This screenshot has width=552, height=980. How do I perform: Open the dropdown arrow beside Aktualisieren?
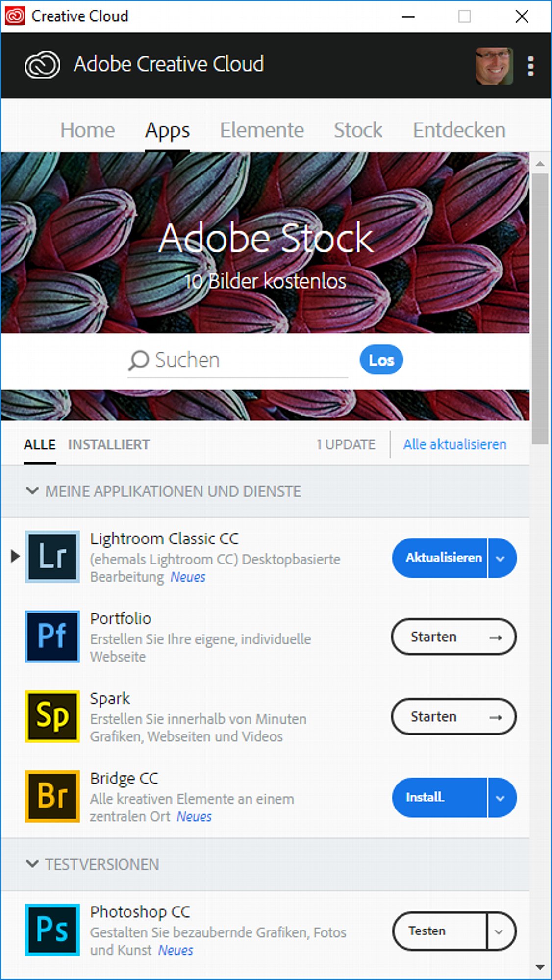tap(501, 558)
